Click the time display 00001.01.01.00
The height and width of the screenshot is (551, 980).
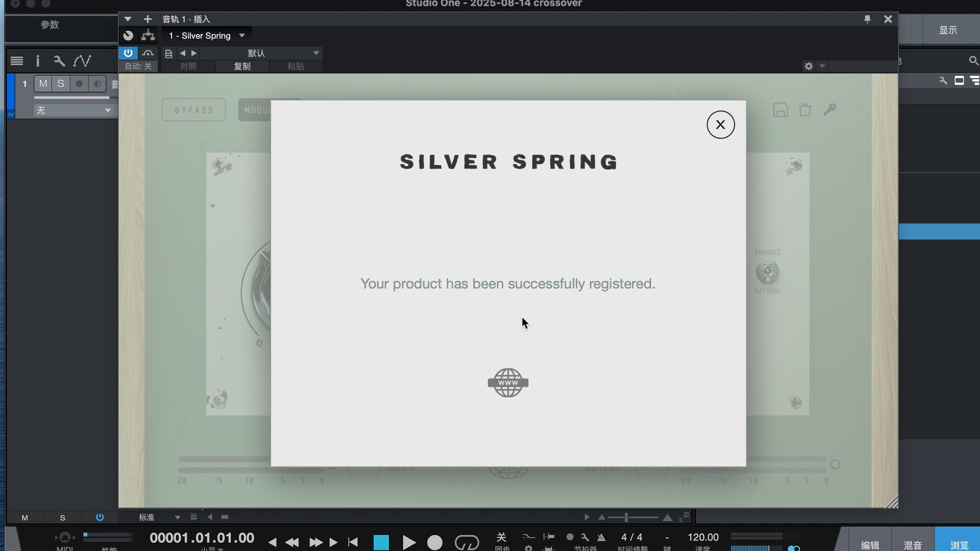point(202,538)
